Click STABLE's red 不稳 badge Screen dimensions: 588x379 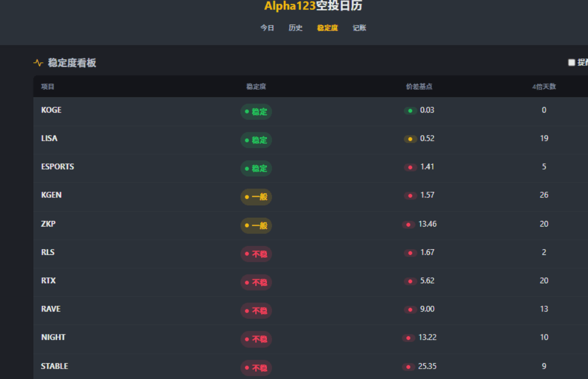point(256,368)
